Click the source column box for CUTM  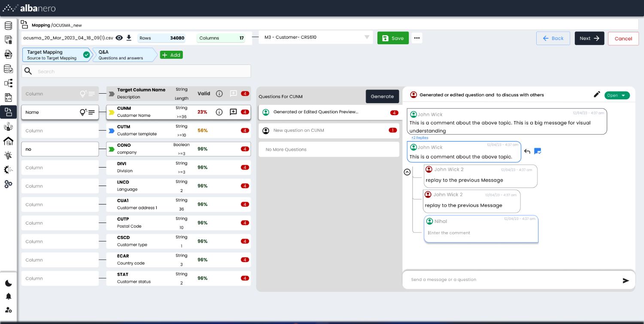[60, 131]
